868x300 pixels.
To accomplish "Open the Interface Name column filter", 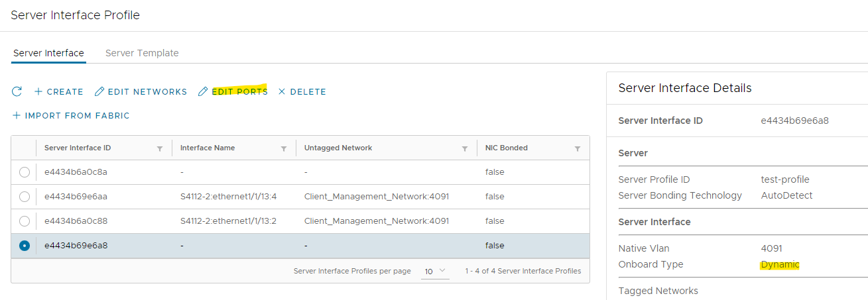I will click(x=284, y=148).
